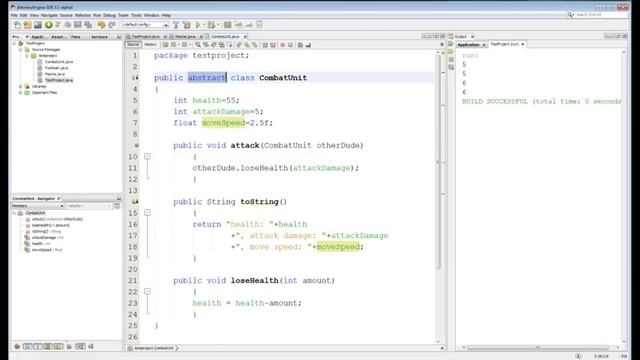
Task: Select moveSpeed field in Navigator
Action: coord(47,250)
